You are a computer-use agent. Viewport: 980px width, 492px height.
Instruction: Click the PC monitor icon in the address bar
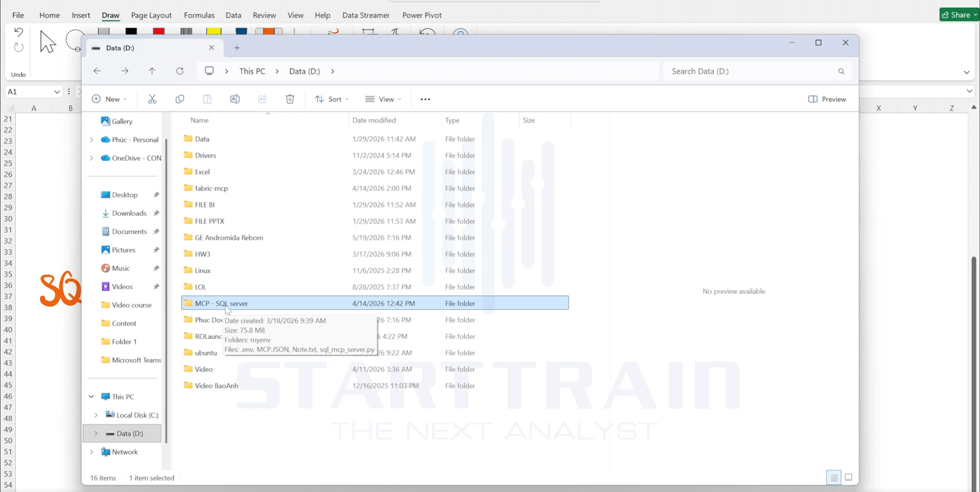click(x=209, y=71)
